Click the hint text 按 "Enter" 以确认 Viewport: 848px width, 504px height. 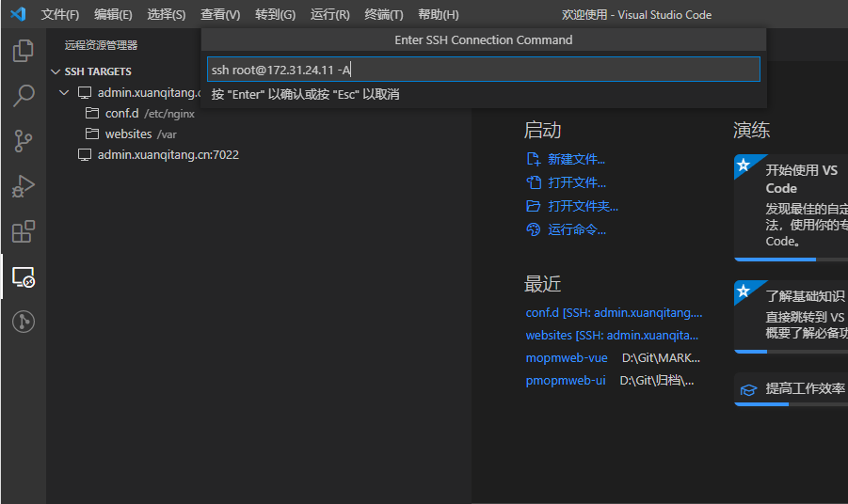(306, 95)
